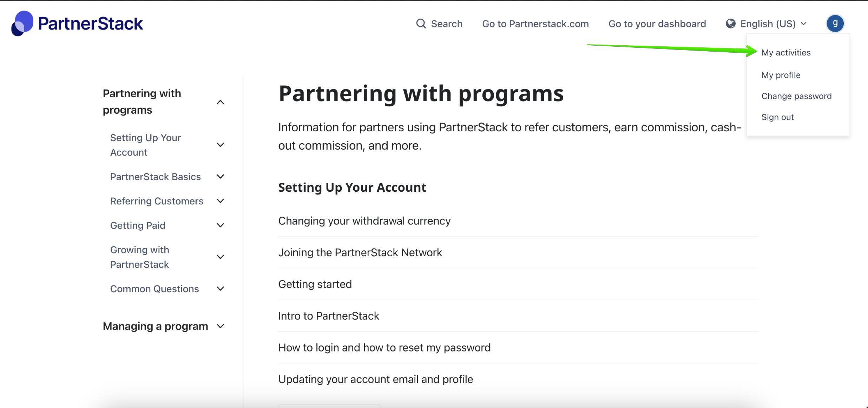Select Sign out from the account menu
The height and width of the screenshot is (408, 868).
(778, 117)
